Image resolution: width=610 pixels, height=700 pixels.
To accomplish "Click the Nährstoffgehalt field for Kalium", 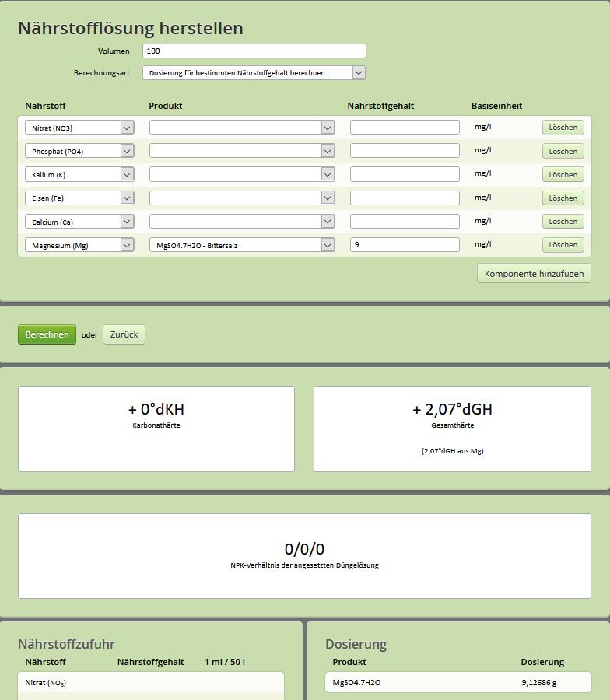I will tap(405, 174).
